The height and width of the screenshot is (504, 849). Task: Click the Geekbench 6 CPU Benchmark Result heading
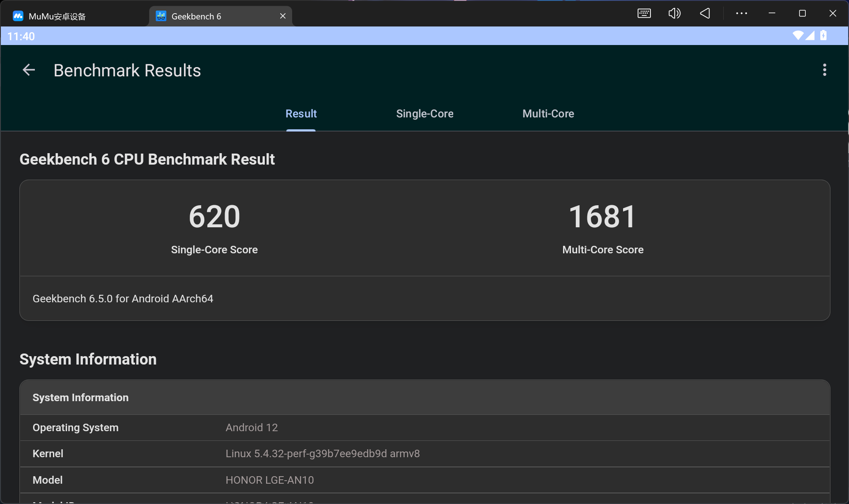(x=147, y=159)
